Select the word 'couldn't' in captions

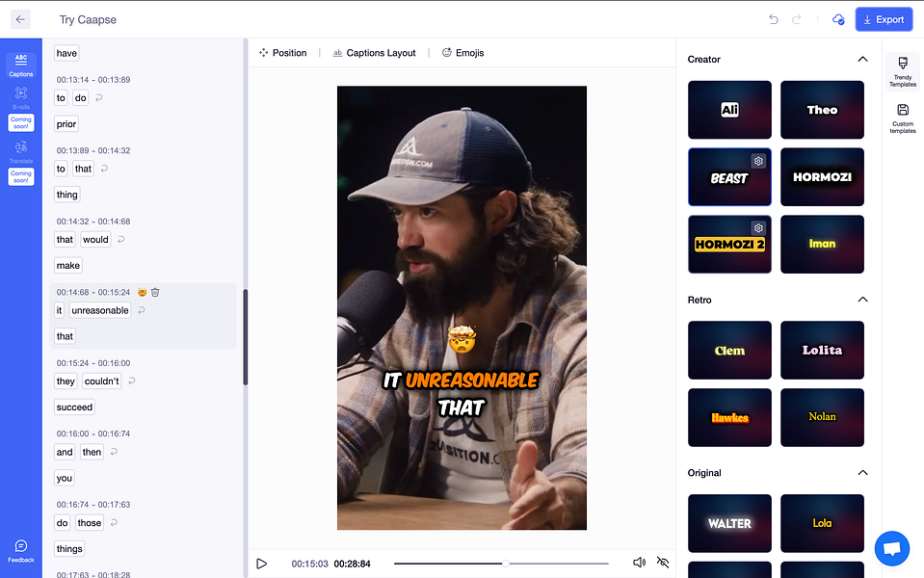point(101,381)
